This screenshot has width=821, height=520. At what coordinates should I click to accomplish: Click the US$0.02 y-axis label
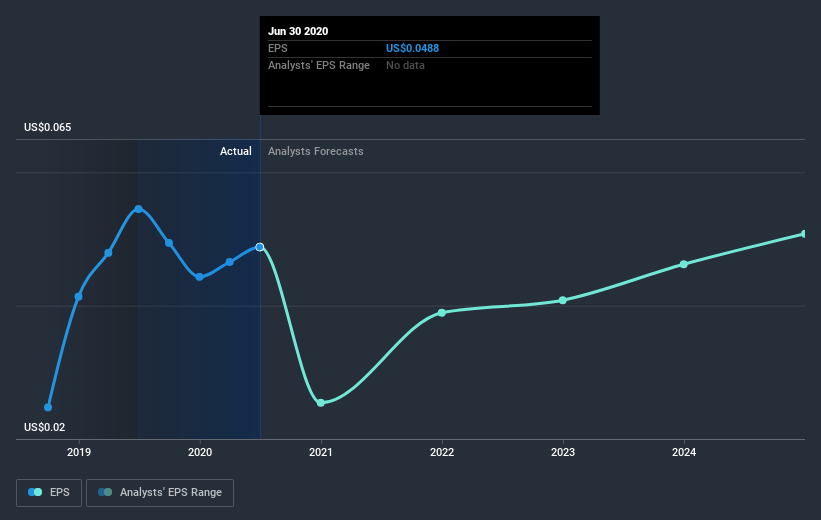tap(45, 427)
